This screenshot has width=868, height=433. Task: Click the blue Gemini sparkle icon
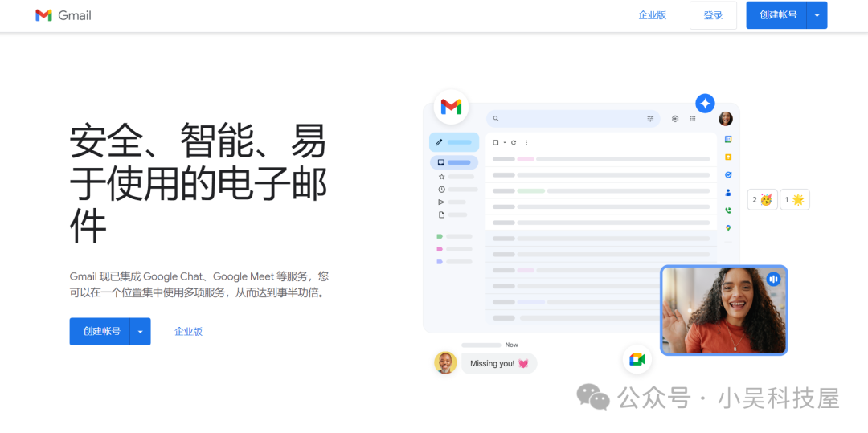click(x=705, y=104)
